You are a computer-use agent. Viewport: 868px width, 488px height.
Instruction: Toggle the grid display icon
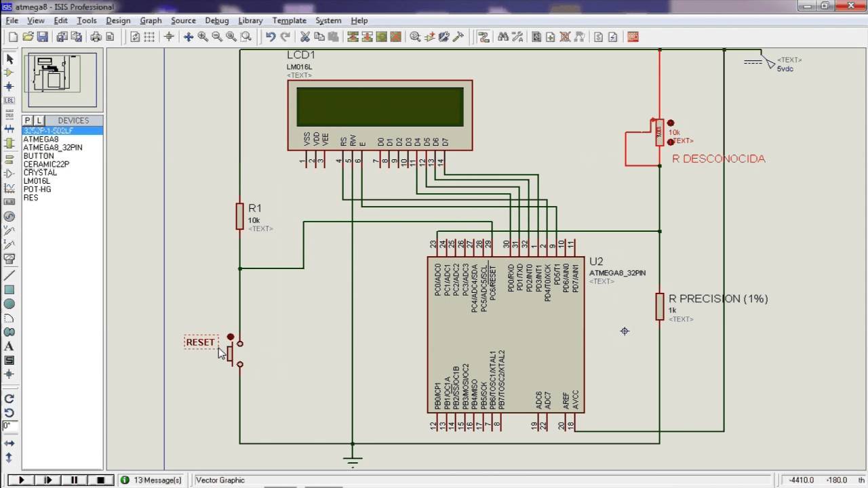click(150, 37)
